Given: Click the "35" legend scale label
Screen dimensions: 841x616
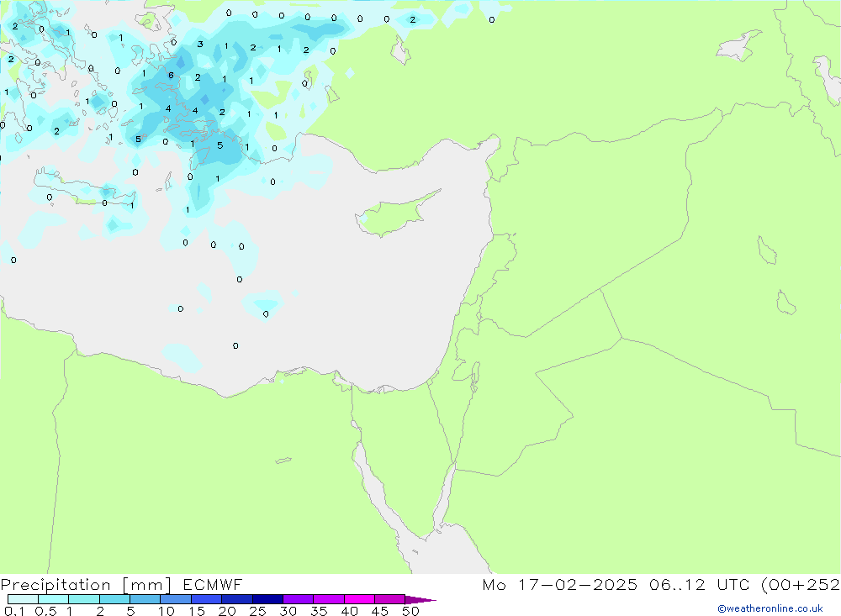Looking at the screenshot, I should 319,611.
